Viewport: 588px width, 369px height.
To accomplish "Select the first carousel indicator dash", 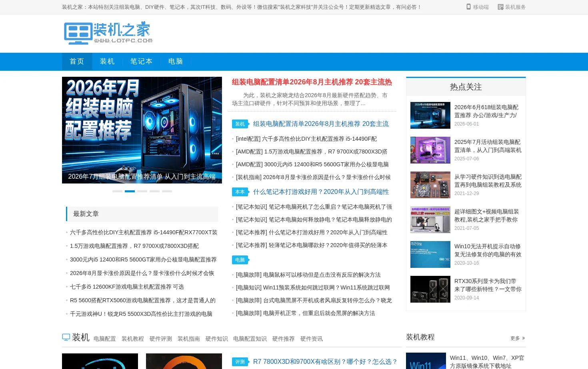I will (x=117, y=191).
